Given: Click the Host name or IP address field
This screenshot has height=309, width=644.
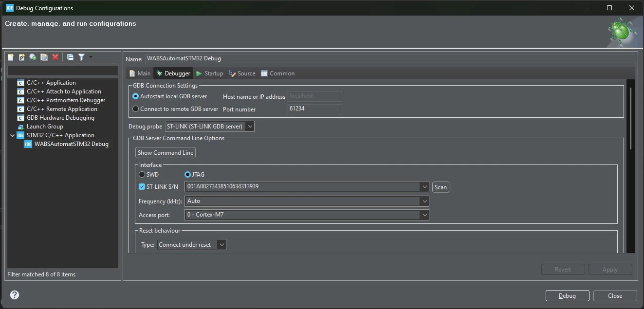Looking at the screenshot, I should click(314, 96).
